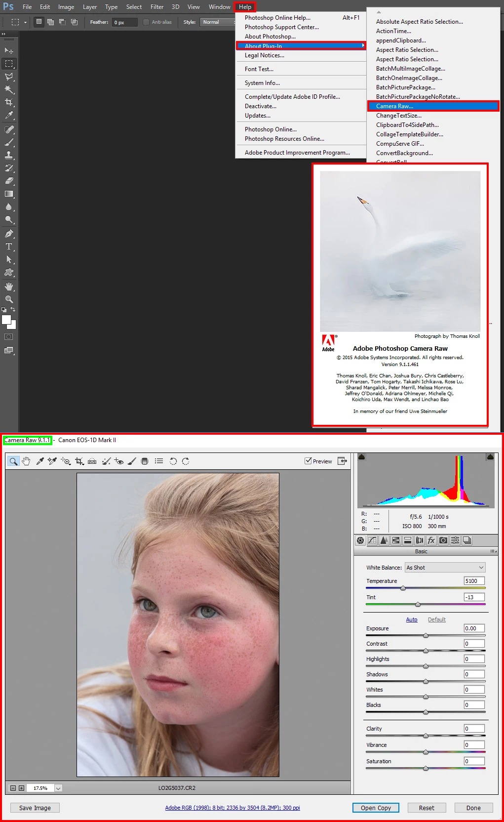Select the Clone Stamp tool
The width and height of the screenshot is (504, 822).
pyautogui.click(x=9, y=155)
